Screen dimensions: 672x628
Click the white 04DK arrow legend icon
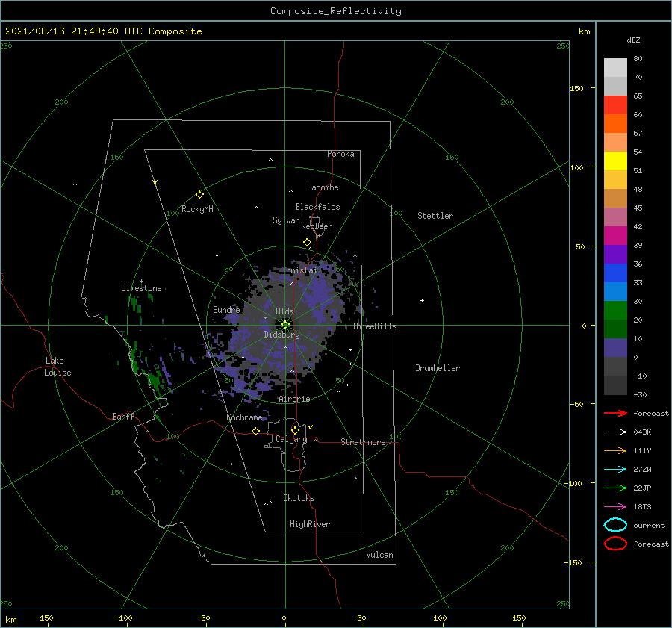[615, 432]
